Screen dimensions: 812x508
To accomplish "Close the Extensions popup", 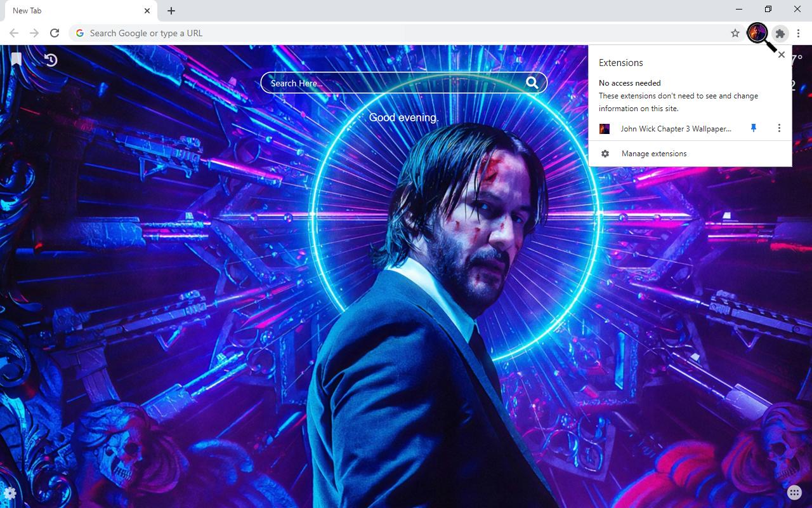I will 782,55.
